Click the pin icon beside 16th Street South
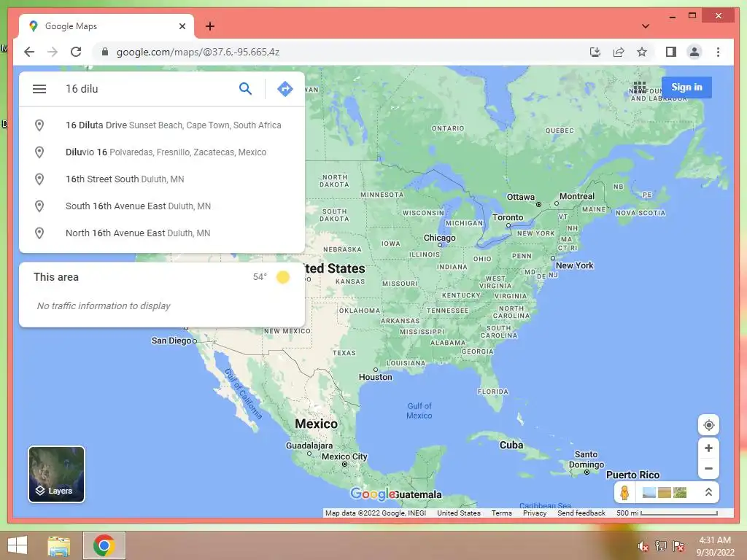Screen dimensions: 747x560 point(39,179)
